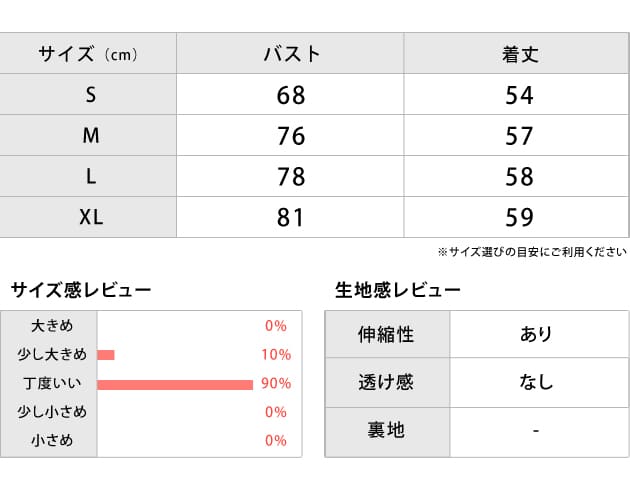Click the 90% bar for 丁度いい
Viewport: 630px width, 500px height.
pyautogui.click(x=175, y=384)
